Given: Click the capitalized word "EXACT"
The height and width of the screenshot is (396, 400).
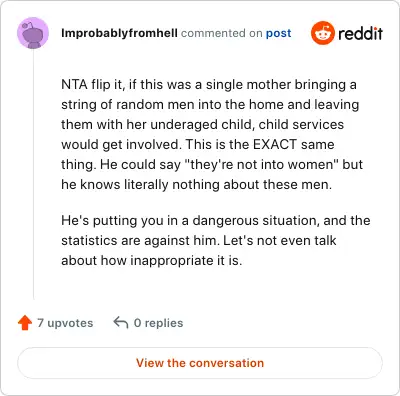Looking at the screenshot, I should pos(275,144).
